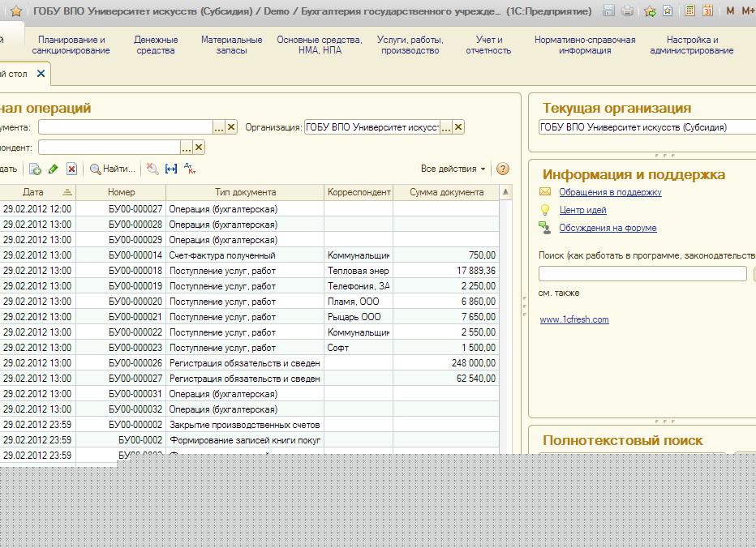Click the envelope icon beside Обращения в поддержку
Viewport: 756px width, 548px height.
545,192
